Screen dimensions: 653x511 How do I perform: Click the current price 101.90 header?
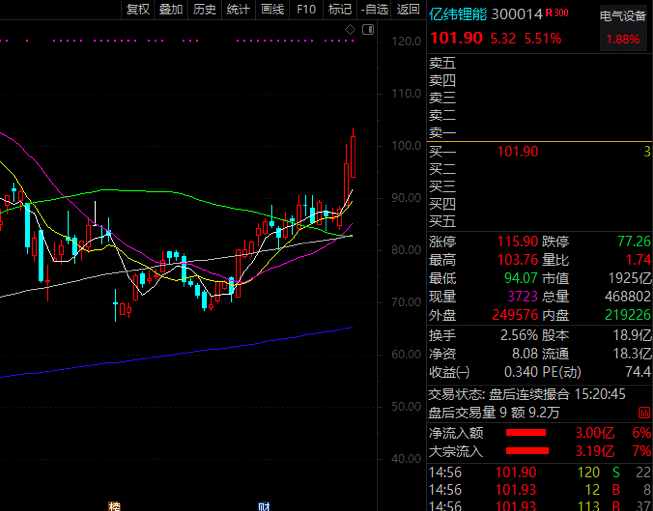pos(456,38)
